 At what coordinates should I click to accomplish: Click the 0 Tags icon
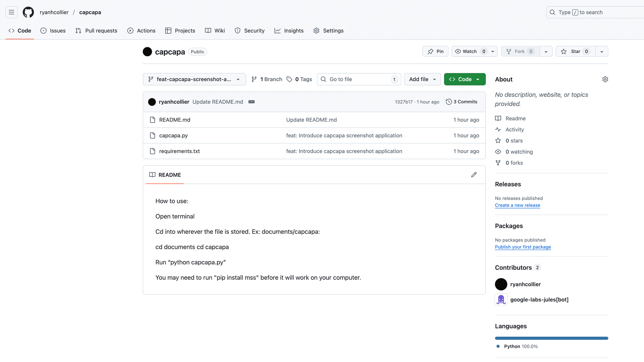coord(289,79)
